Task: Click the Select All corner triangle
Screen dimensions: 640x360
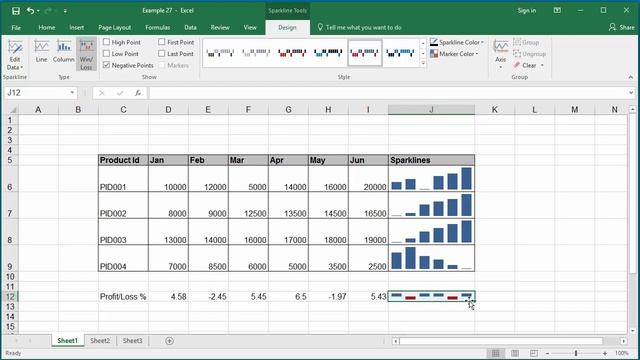Action: tap(13, 110)
